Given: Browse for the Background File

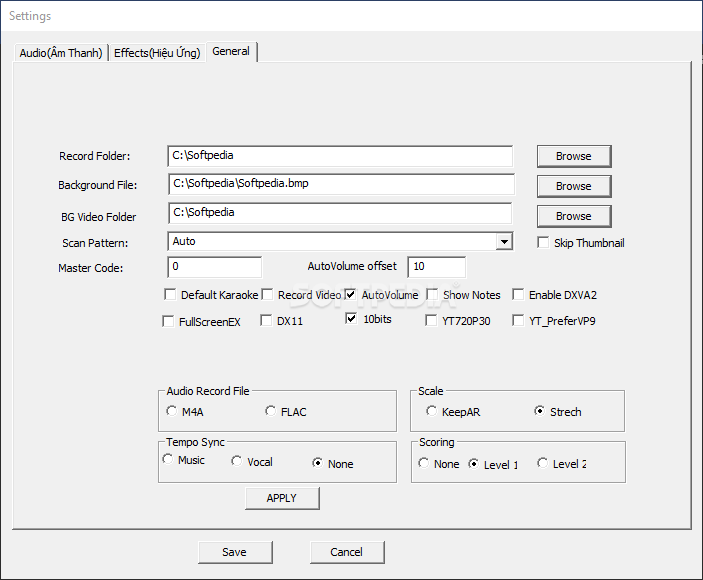Looking at the screenshot, I should pyautogui.click(x=573, y=186).
